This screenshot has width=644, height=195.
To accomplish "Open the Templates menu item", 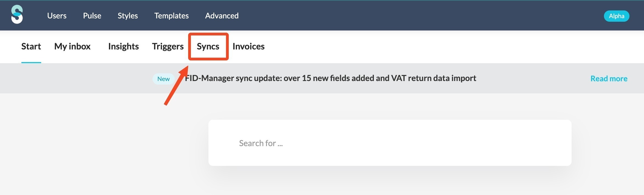I will pos(171,16).
